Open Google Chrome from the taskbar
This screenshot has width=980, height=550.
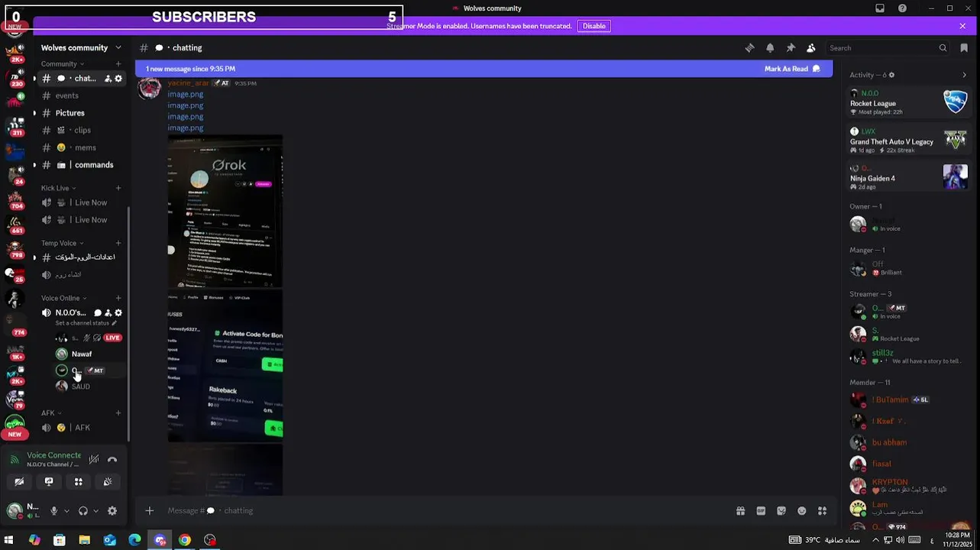[x=185, y=540]
